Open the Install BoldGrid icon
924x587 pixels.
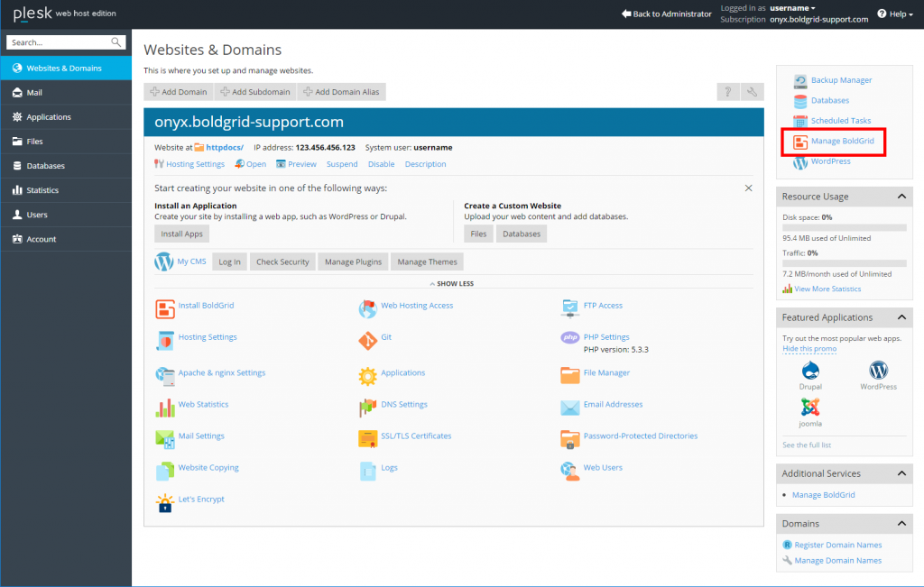(165, 309)
